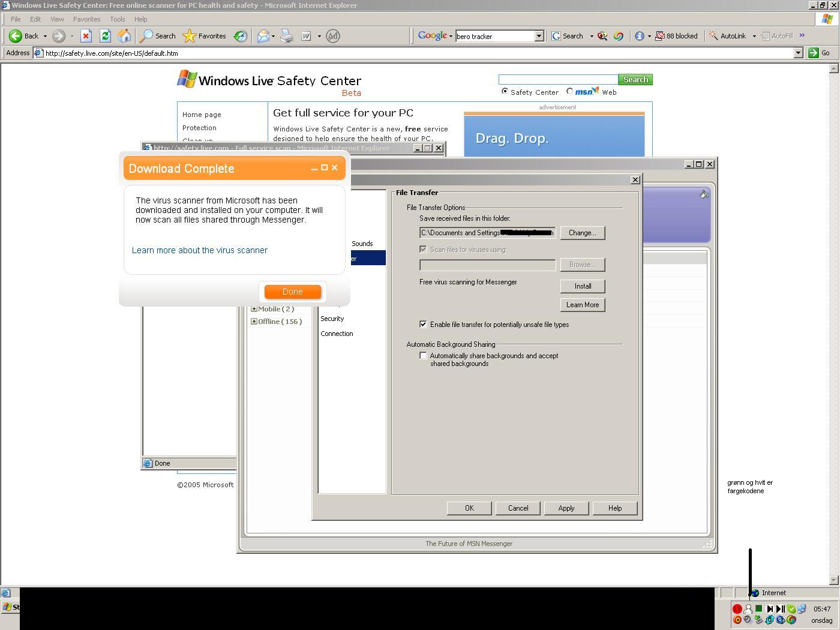Screen dimensions: 840x630
Task: Click the 88 blocked popup blocker button
Action: 676,36
